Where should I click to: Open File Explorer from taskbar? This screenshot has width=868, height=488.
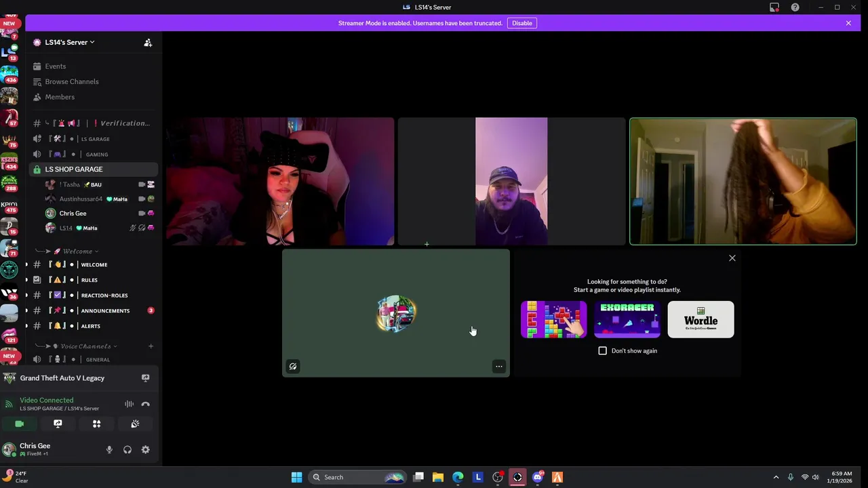coord(438,477)
